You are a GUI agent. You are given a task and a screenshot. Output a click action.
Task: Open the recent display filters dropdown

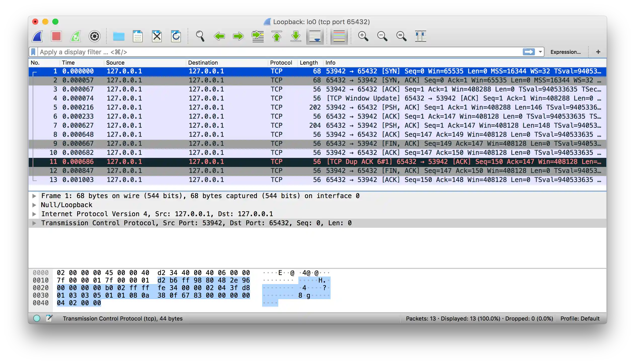coord(540,52)
